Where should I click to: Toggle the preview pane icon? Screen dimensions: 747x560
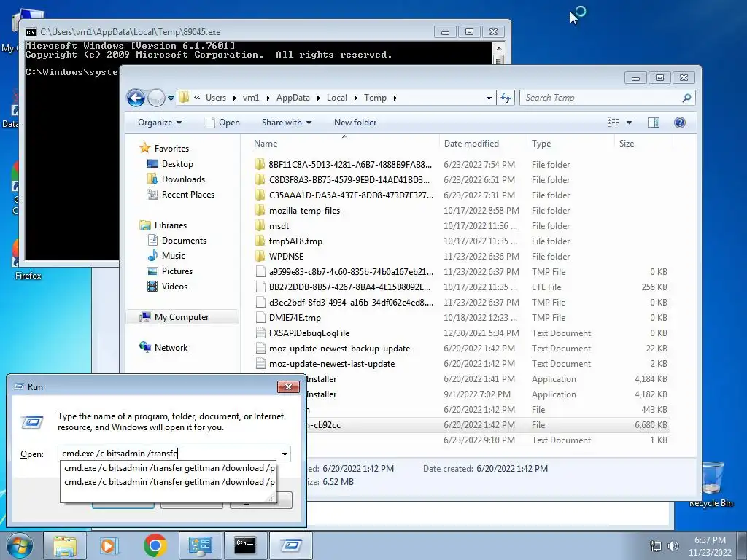pyautogui.click(x=654, y=122)
